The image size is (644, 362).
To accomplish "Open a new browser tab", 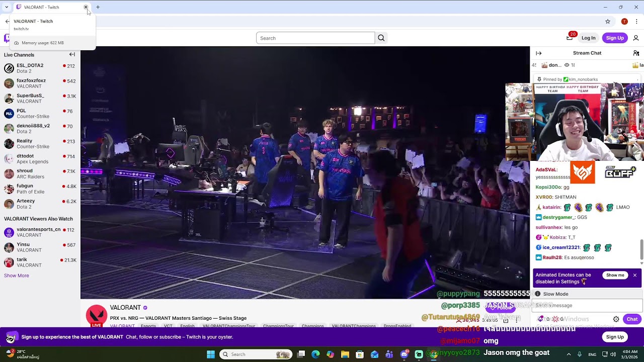I will [x=98, y=7].
